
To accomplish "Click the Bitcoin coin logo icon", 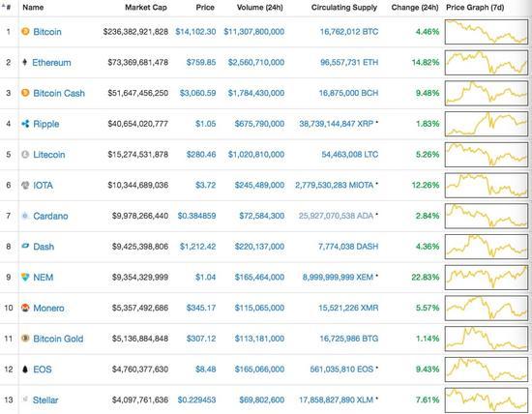I will tap(25, 32).
